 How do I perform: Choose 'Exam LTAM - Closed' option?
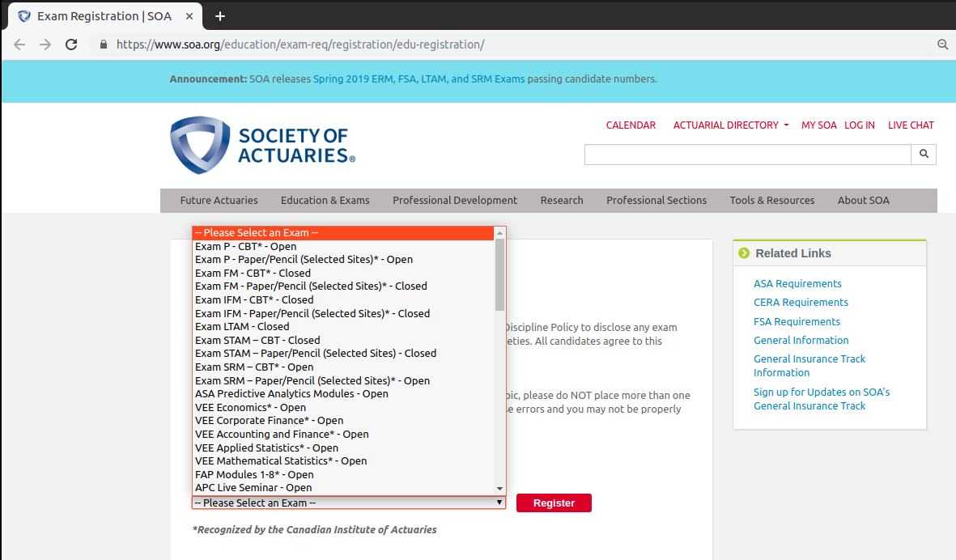click(x=343, y=327)
